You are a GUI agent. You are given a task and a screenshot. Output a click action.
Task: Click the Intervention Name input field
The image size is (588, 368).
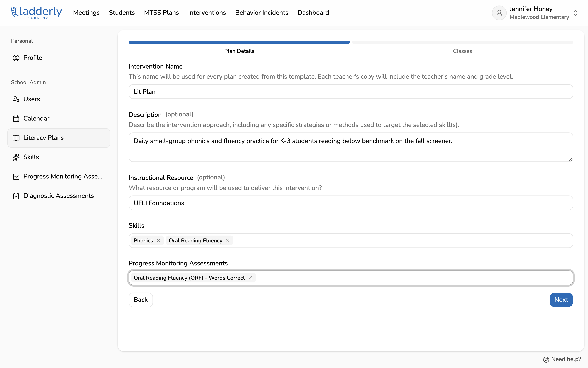tap(351, 92)
